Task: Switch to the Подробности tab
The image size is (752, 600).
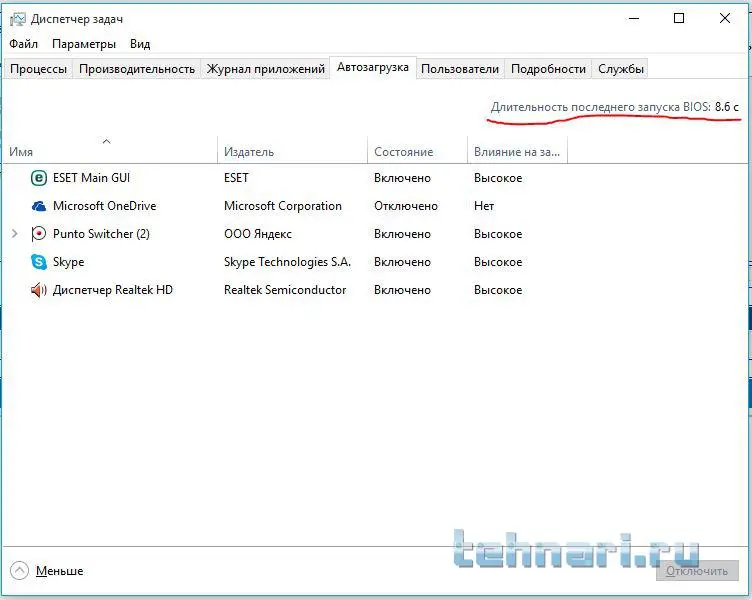Action: click(548, 69)
